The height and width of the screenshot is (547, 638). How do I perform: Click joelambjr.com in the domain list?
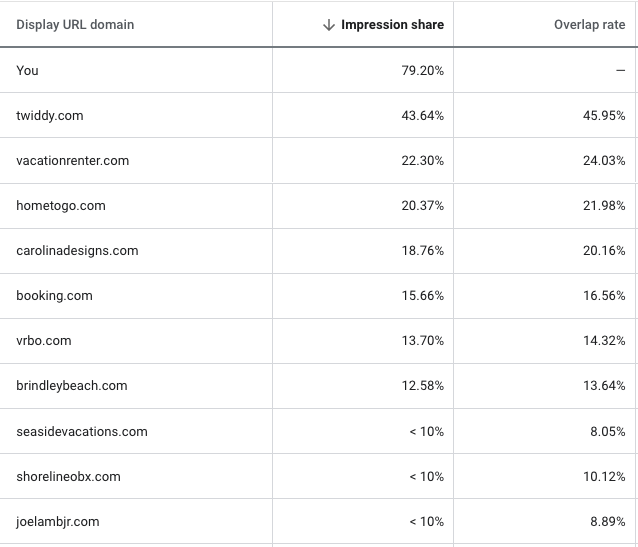(58, 522)
